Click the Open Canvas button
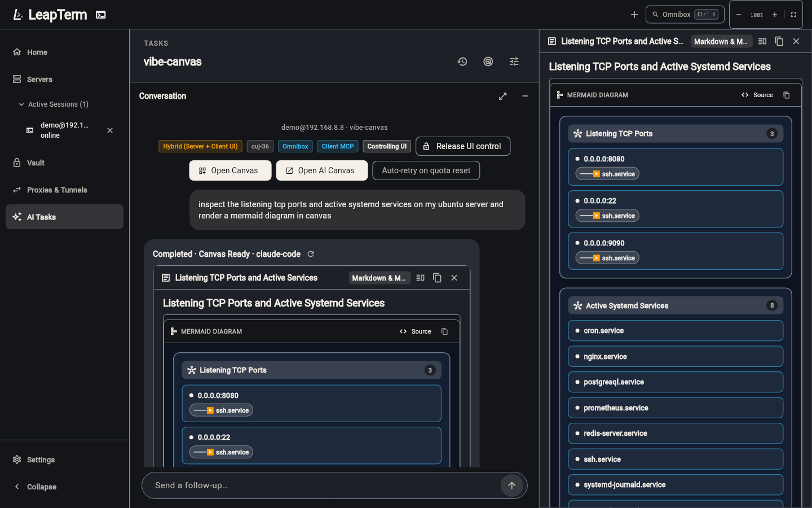The width and height of the screenshot is (812, 508). (230, 170)
